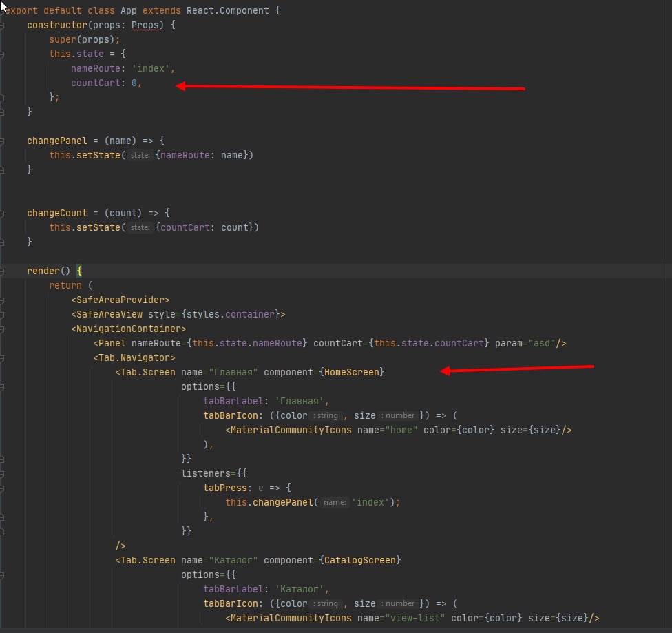Collapse the changePanel fold marker in gutter
Image resolution: width=672 pixels, height=633 pixels.
(1, 141)
